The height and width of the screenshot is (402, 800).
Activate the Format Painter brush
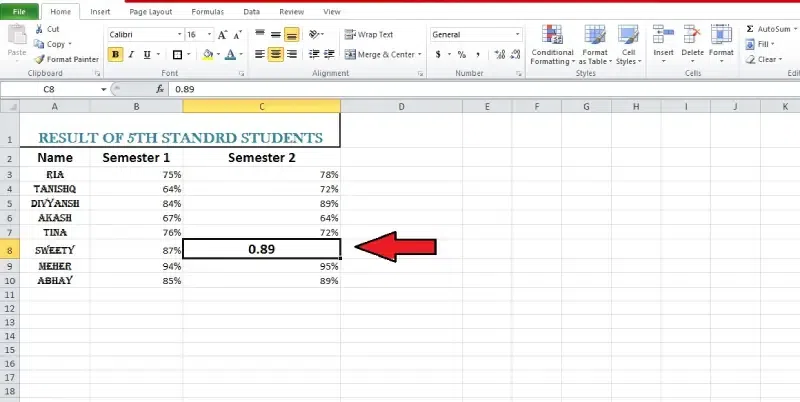tap(39, 59)
